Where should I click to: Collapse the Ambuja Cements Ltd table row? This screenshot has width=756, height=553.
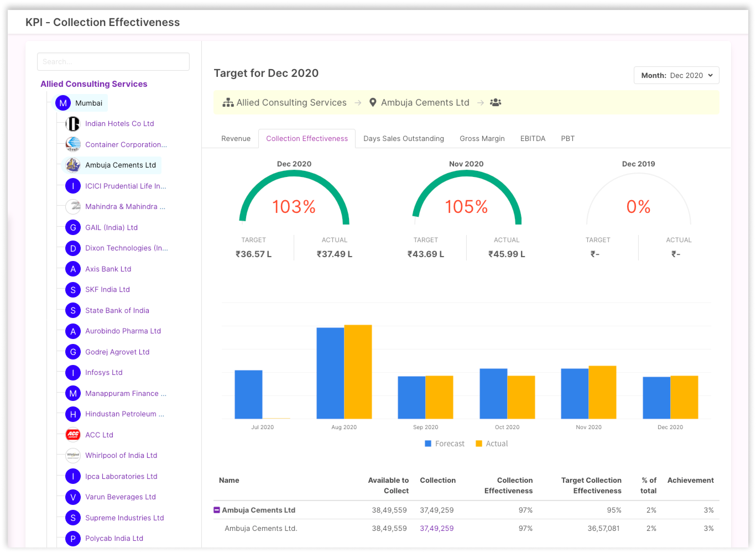pos(217,510)
